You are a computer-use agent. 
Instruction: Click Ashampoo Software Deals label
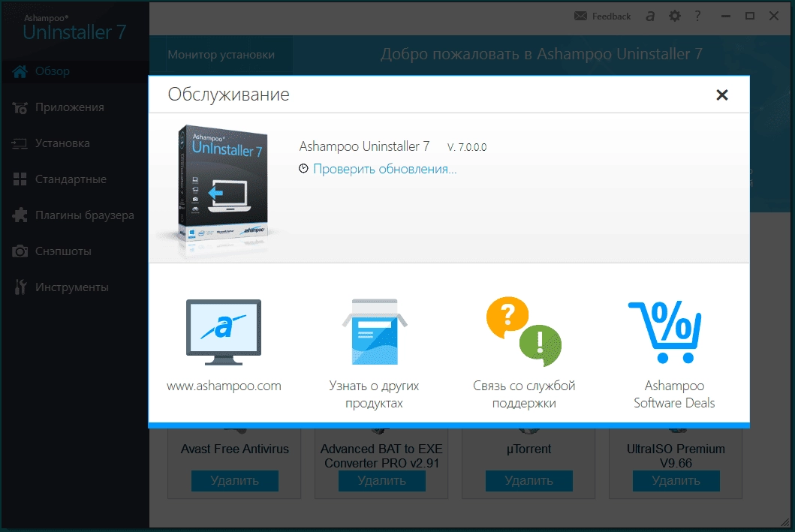(674, 394)
